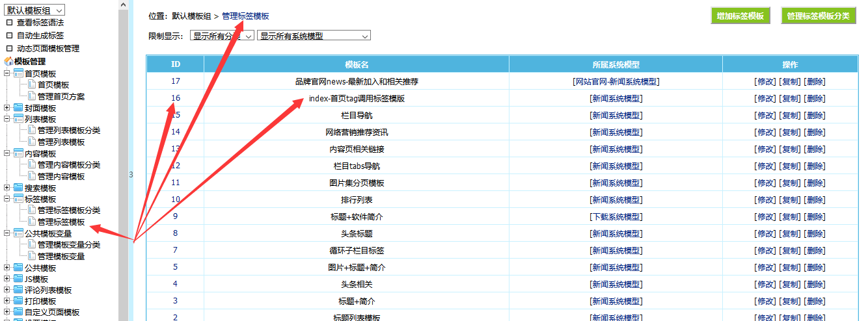Collapse the 标签模板 tree node
This screenshot has height=321, width=868.
click(x=7, y=199)
